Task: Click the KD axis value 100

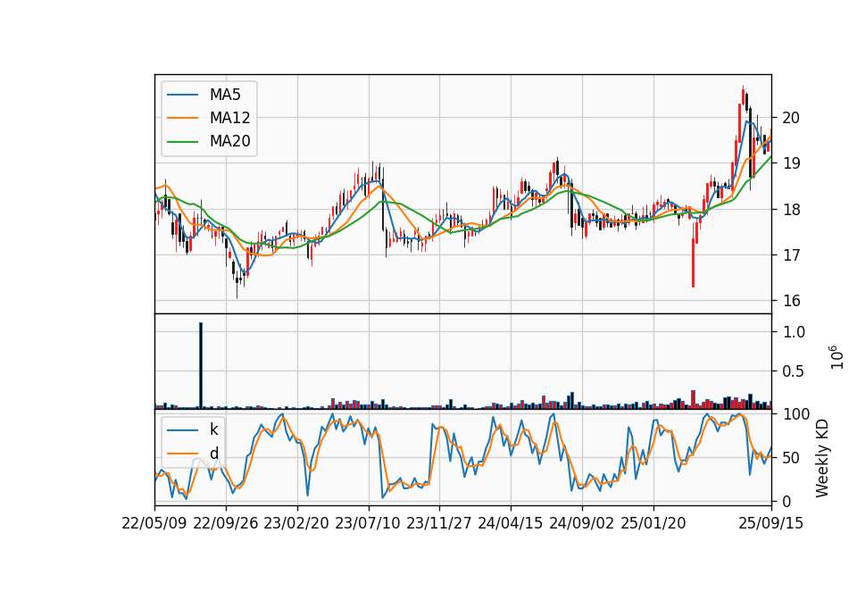Action: (796, 414)
